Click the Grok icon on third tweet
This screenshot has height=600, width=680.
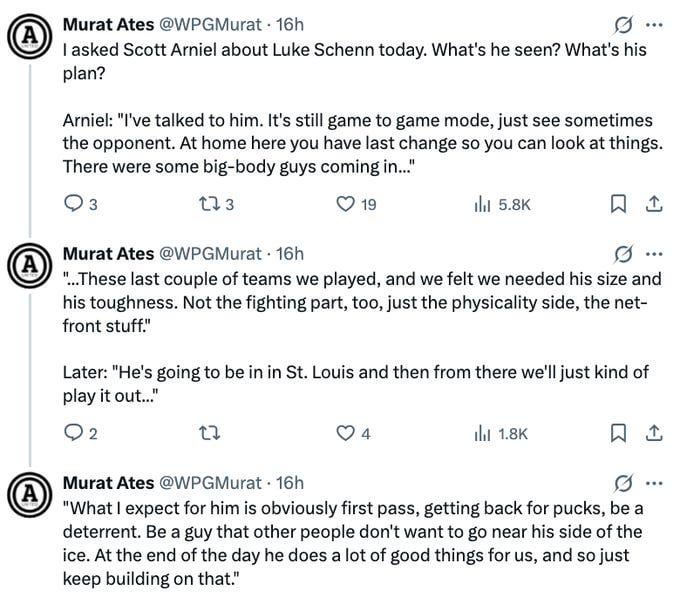[x=625, y=483]
